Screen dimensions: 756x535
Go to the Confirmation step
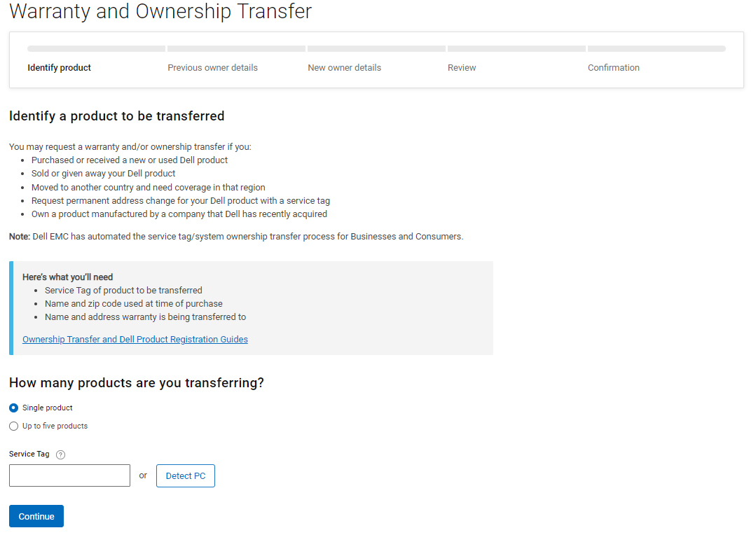click(x=613, y=68)
